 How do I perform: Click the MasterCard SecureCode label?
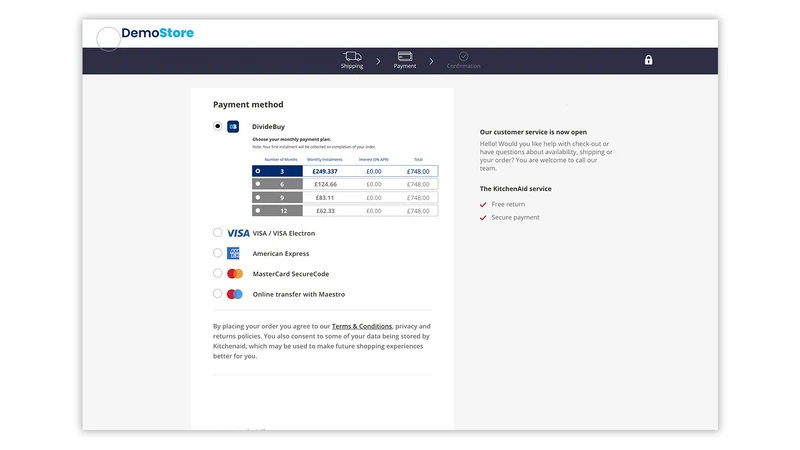tap(291, 274)
